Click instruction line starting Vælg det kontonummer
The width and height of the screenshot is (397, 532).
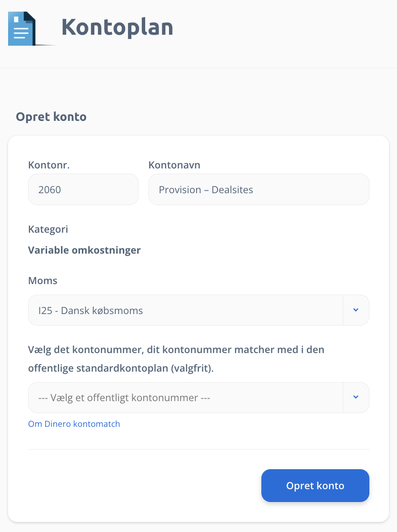[176, 350]
